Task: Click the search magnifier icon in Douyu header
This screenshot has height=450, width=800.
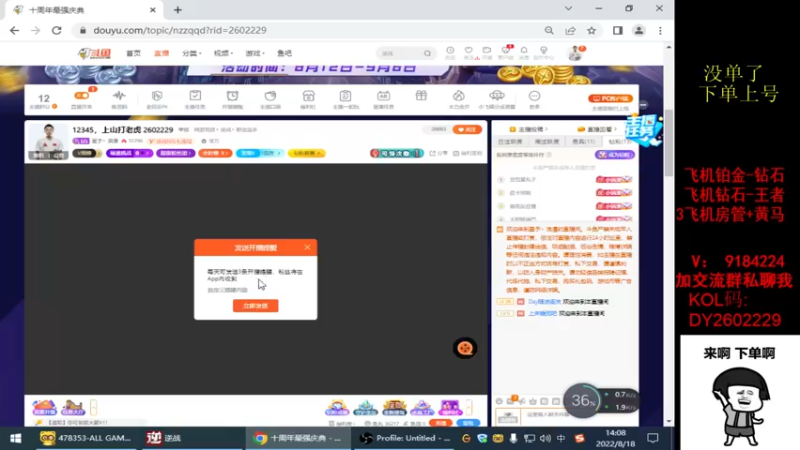Action: tap(428, 53)
